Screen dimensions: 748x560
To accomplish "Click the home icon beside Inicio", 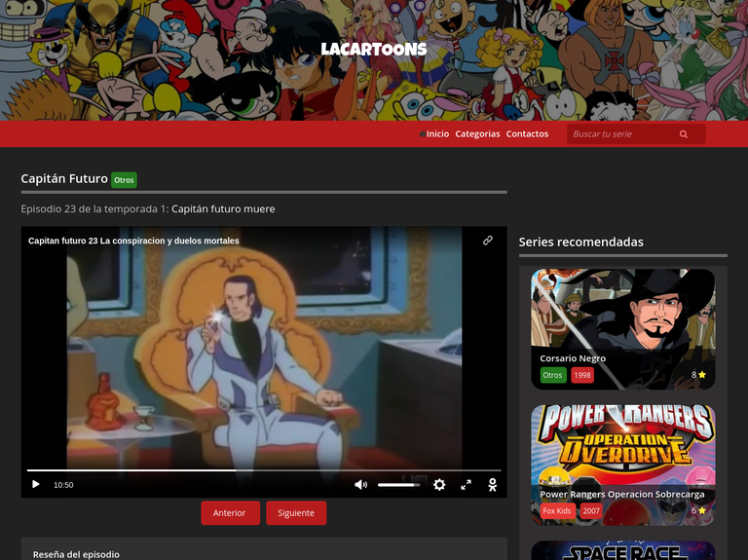I will point(422,134).
